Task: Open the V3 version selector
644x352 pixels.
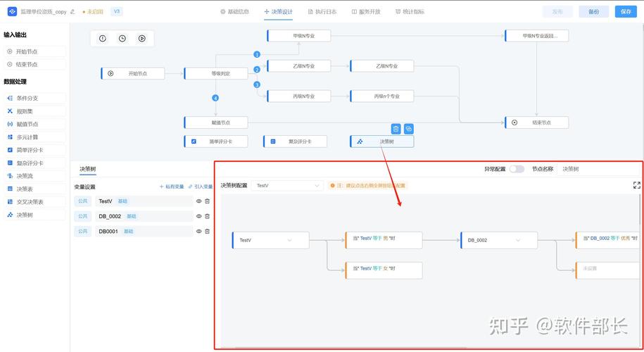Action: 117,11
